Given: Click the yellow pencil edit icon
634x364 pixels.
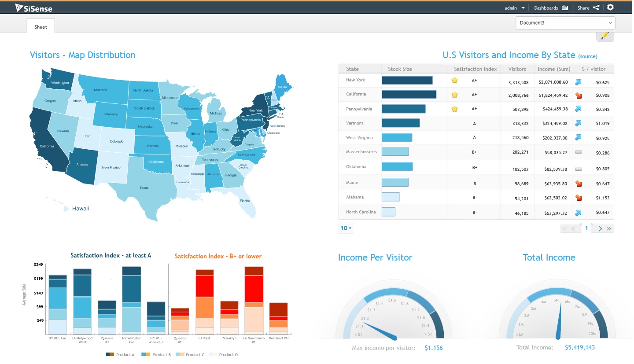Looking at the screenshot, I should 605,36.
